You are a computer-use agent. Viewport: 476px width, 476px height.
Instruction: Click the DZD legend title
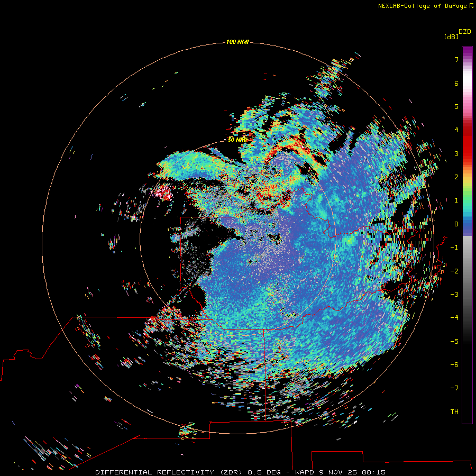click(x=465, y=32)
